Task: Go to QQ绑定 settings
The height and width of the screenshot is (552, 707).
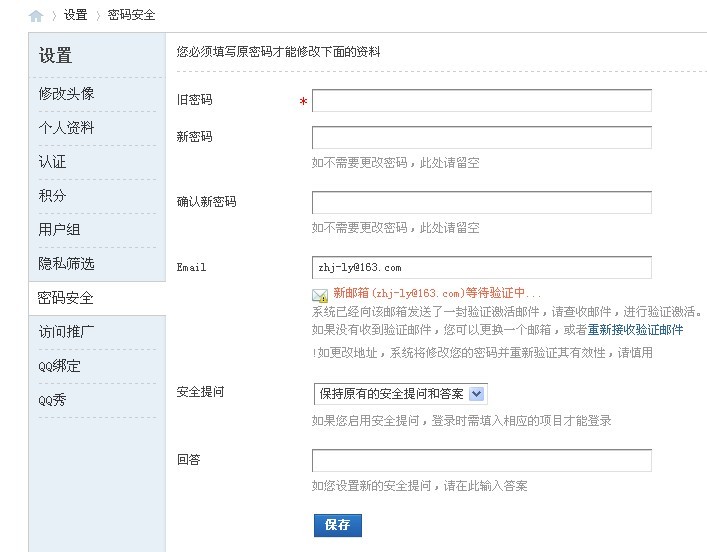Action: click(x=60, y=365)
